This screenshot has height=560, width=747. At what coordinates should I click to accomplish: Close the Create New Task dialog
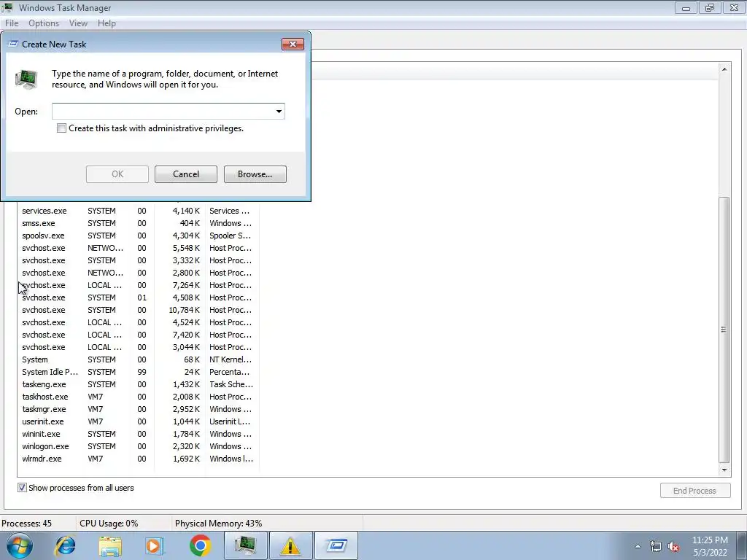tap(293, 44)
